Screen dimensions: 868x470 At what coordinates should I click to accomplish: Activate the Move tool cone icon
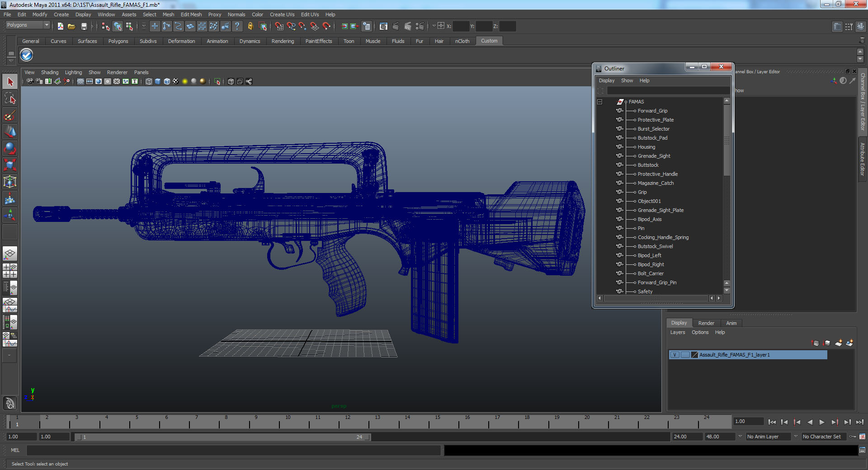[10, 131]
